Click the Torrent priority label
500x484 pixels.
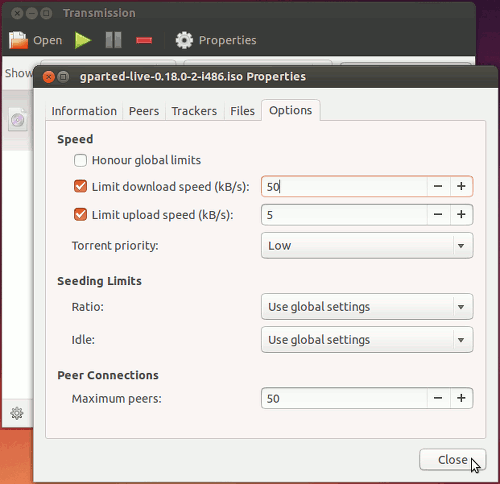point(115,246)
